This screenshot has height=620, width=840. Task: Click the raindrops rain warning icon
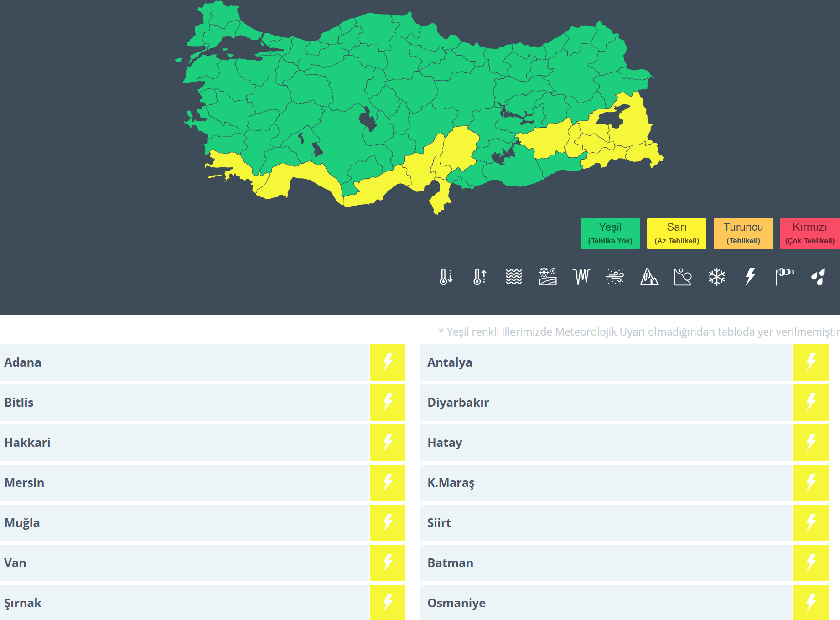click(818, 277)
